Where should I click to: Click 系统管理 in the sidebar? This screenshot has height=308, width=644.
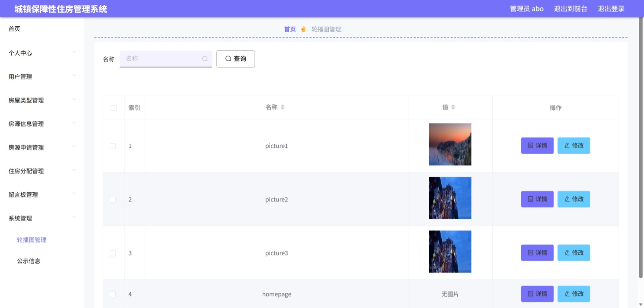pos(42,218)
